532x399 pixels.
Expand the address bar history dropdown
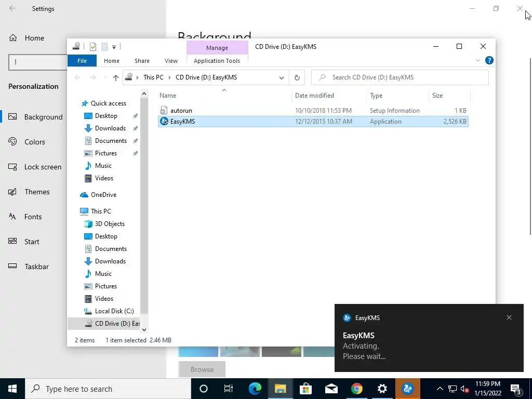pos(281,78)
